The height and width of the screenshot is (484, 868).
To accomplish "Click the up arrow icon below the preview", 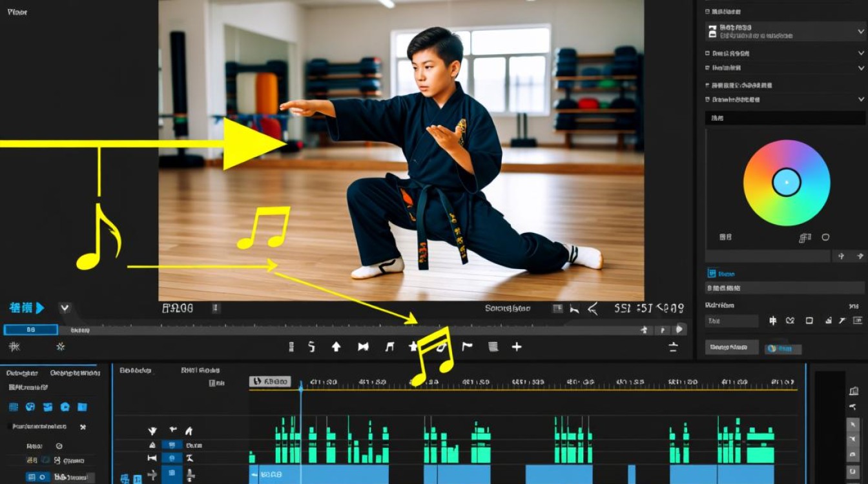I will (336, 347).
